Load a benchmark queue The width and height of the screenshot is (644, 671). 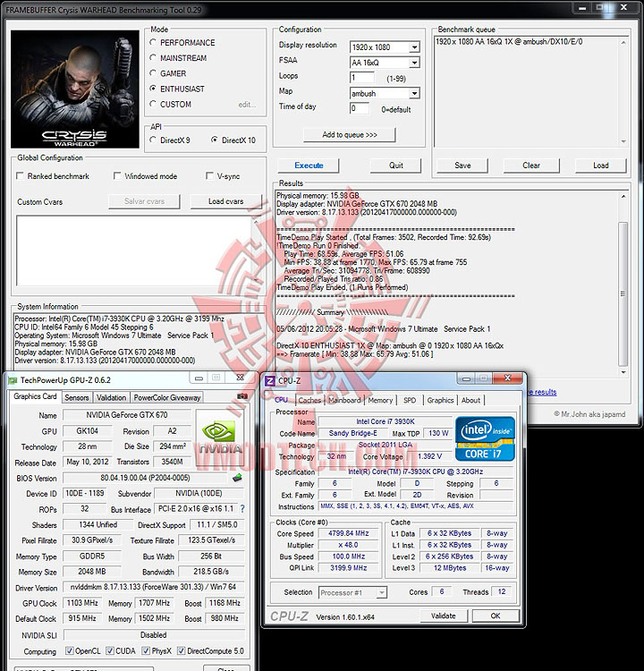601,166
